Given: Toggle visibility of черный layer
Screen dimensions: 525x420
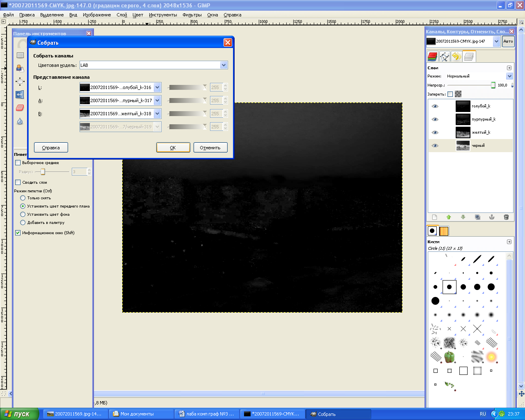Looking at the screenshot, I should tap(435, 146).
